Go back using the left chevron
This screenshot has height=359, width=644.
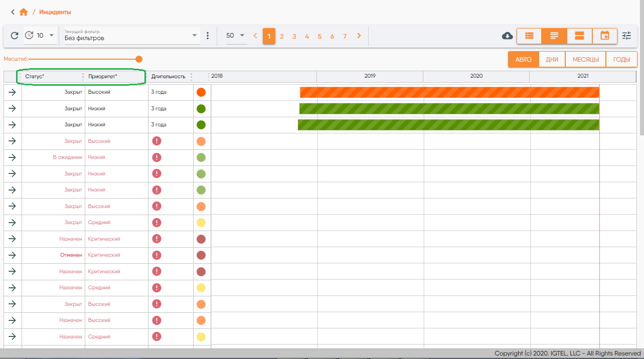13,12
